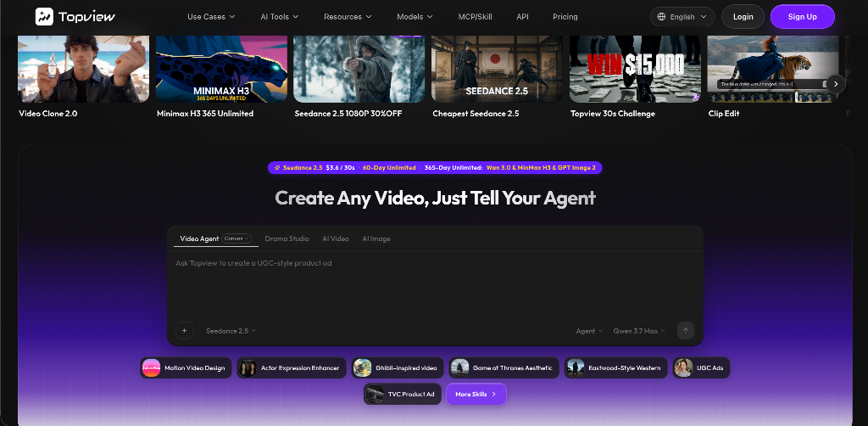Open the Seedance 2.5 model dropdown
The image size is (868, 426).
[231, 331]
